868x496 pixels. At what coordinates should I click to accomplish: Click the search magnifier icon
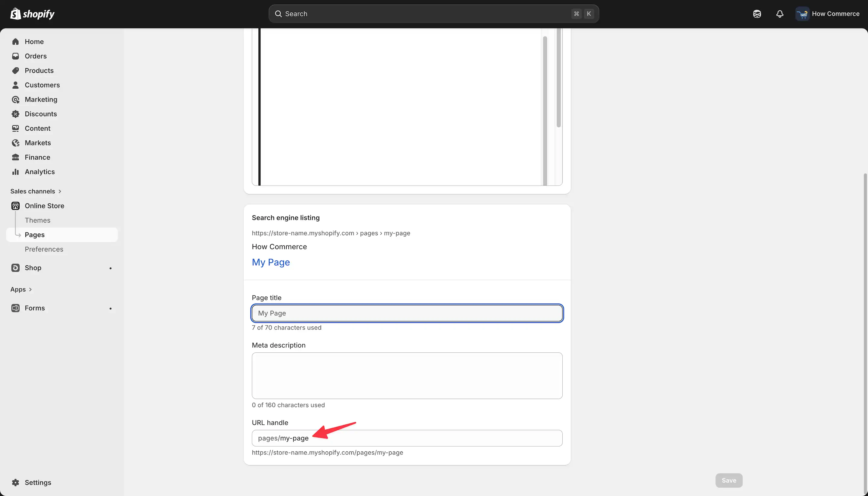(278, 14)
